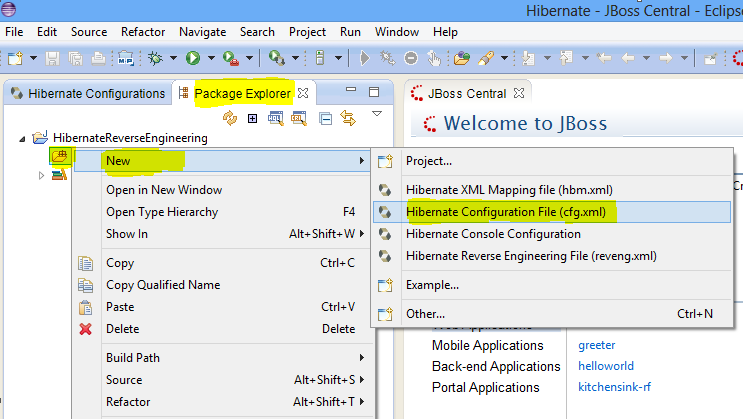
Task: Open the dropdown arrow next to New wizard
Action: click(33, 58)
